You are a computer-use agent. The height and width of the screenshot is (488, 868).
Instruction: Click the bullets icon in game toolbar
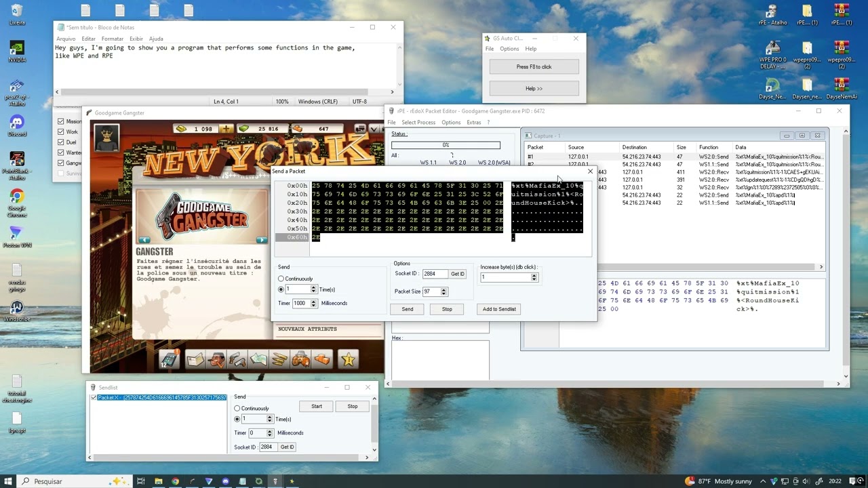tap(279, 359)
